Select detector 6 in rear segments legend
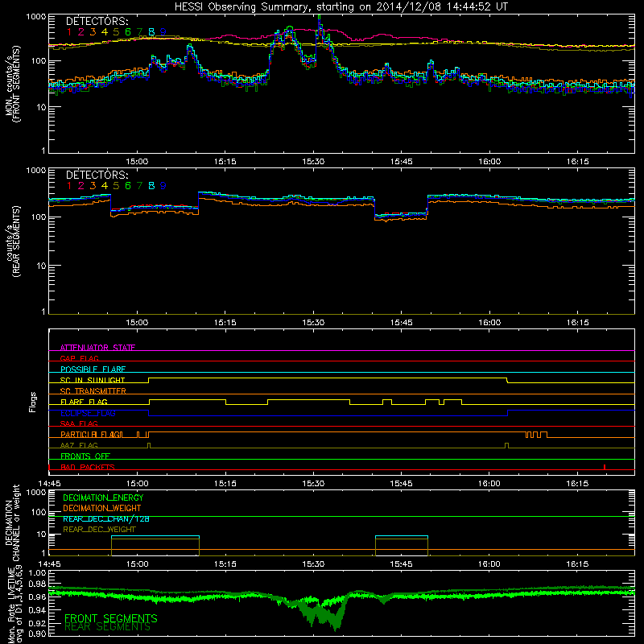Viewport: 644px width, 644px height. [128, 186]
